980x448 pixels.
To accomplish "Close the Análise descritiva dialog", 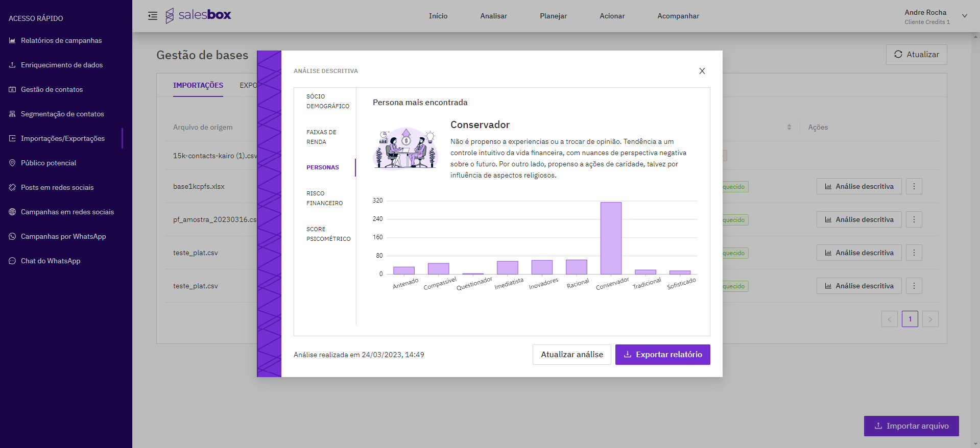I will coord(702,71).
